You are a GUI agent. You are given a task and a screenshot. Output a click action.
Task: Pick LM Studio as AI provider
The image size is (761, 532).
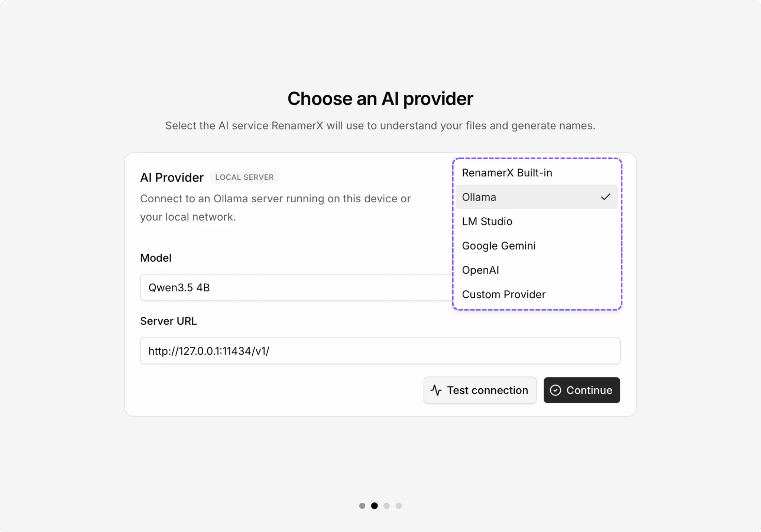(537, 222)
